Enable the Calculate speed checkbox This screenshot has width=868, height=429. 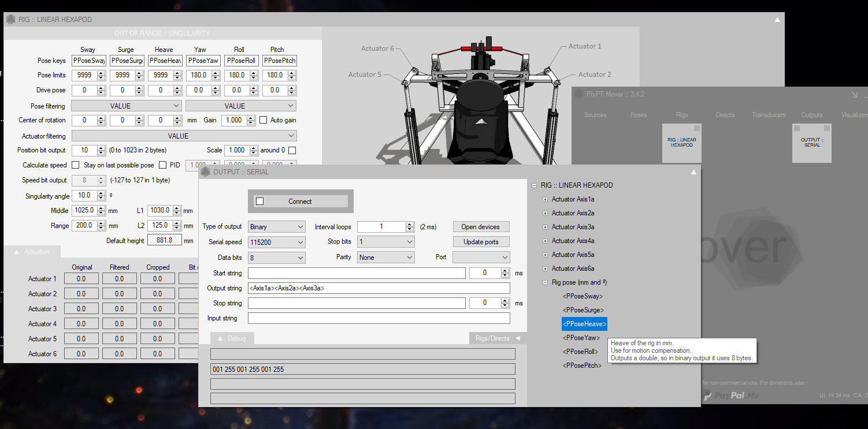click(75, 165)
